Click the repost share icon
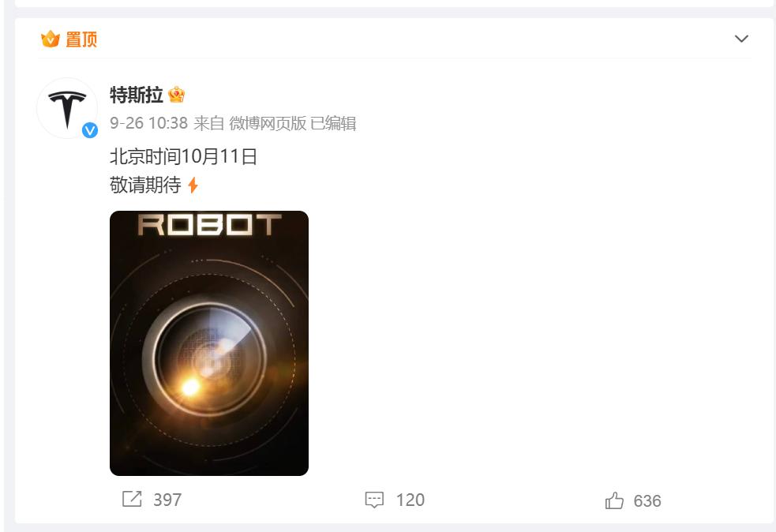 click(132, 499)
